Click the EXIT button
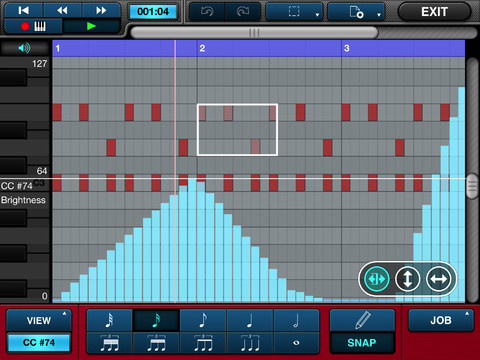This screenshot has height=360, width=480. point(434,12)
